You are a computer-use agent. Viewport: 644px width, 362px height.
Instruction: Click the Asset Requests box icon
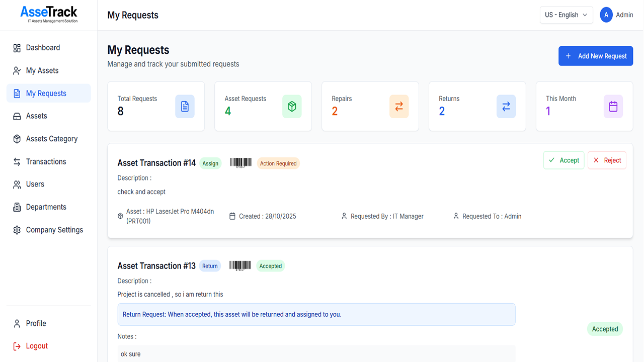tap(292, 107)
